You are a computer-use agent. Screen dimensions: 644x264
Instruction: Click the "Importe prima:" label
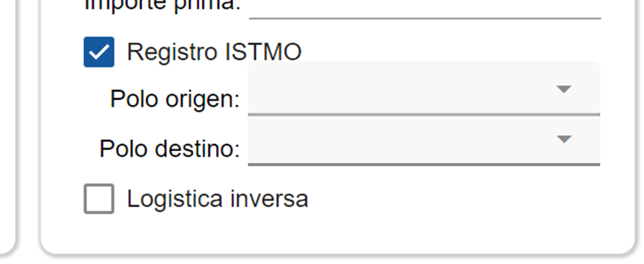(x=162, y=6)
